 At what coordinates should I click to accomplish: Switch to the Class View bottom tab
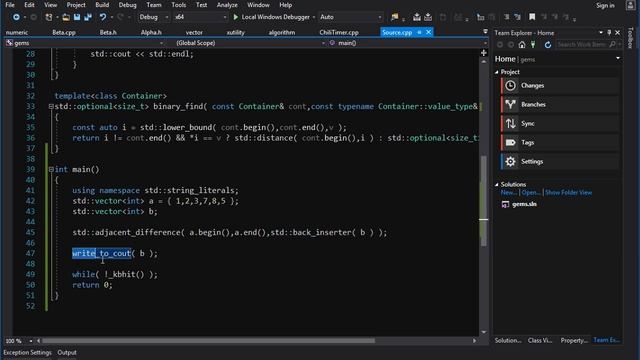[x=540, y=340]
